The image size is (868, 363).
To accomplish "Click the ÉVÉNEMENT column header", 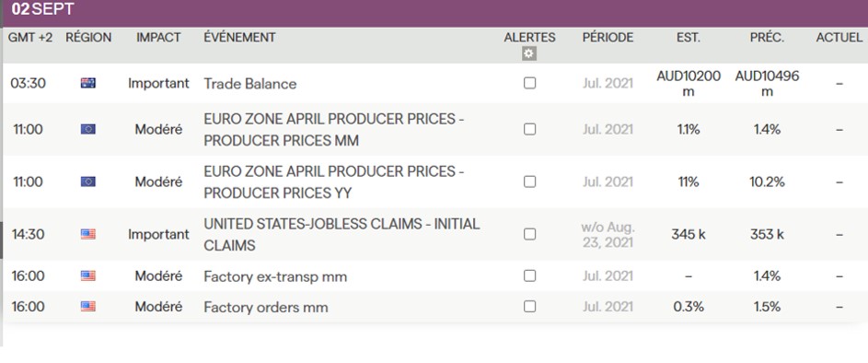I will click(x=239, y=38).
